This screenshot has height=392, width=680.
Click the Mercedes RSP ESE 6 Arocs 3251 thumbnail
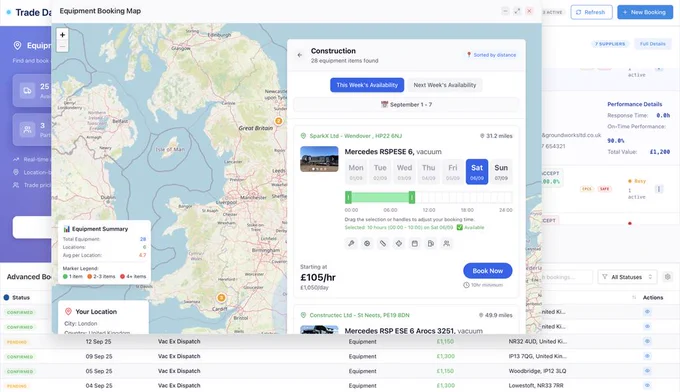click(x=319, y=330)
